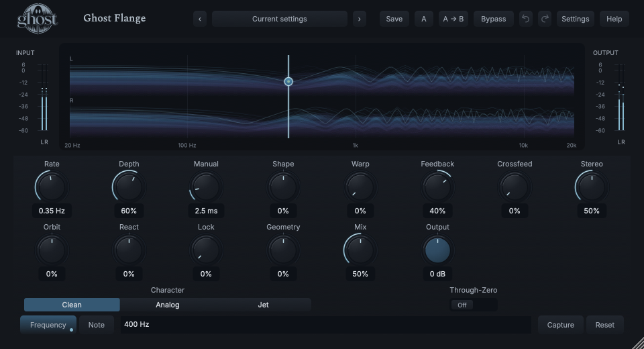Screen dimensions: 644x349
Task: Click the Capture button
Action: 561,325
